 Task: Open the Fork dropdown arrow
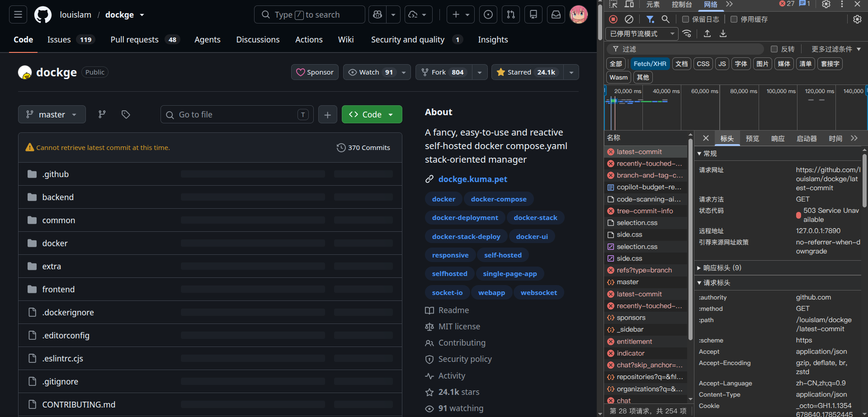(479, 72)
